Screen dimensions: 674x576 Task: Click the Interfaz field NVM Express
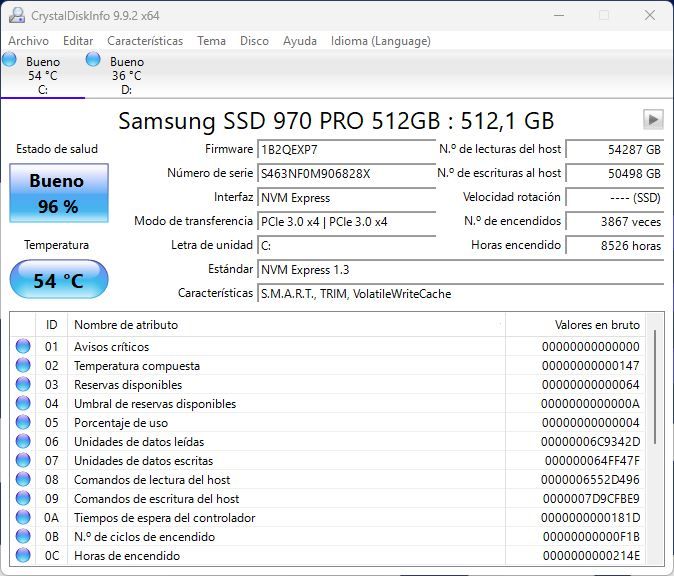(346, 198)
